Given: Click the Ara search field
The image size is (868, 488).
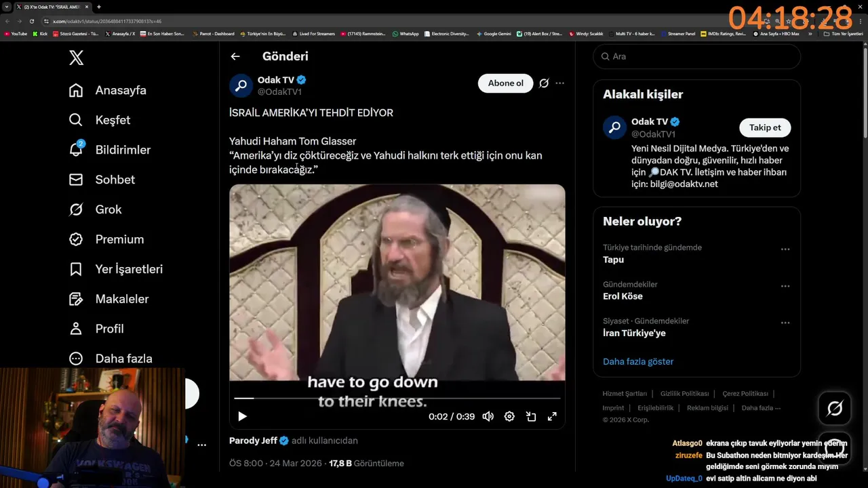Looking at the screenshot, I should point(697,56).
